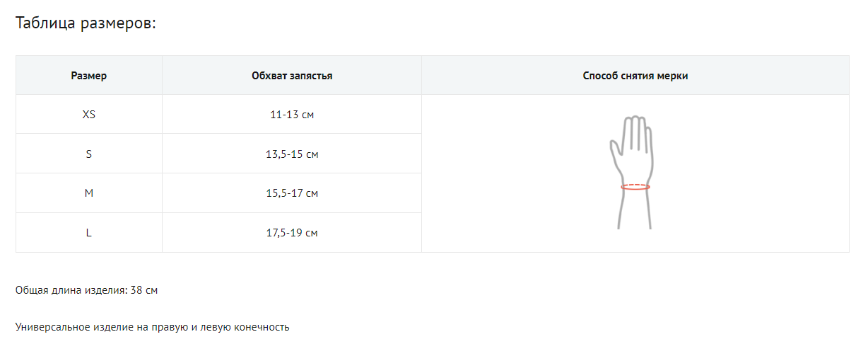The height and width of the screenshot is (344, 868).
Task: Select the L size cell
Action: [89, 232]
